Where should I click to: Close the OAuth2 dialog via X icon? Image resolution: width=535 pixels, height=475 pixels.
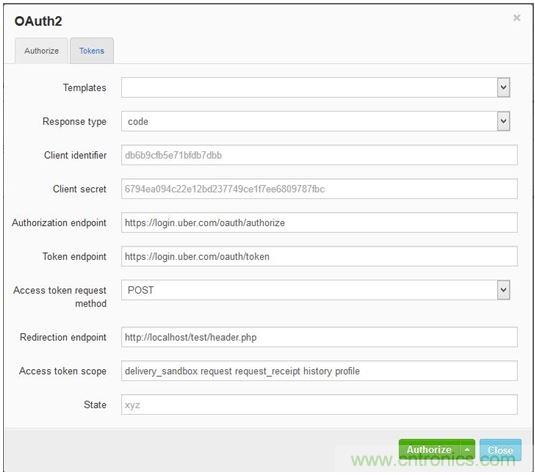pos(517,18)
